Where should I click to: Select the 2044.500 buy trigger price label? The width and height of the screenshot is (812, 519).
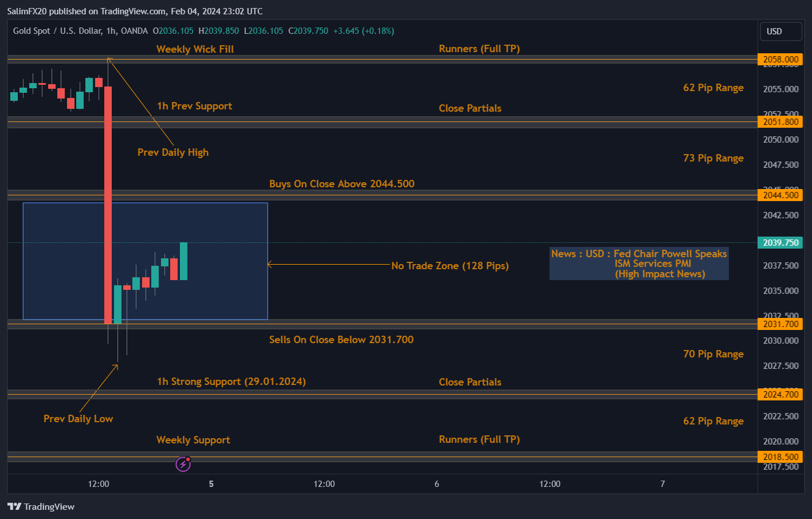point(780,195)
